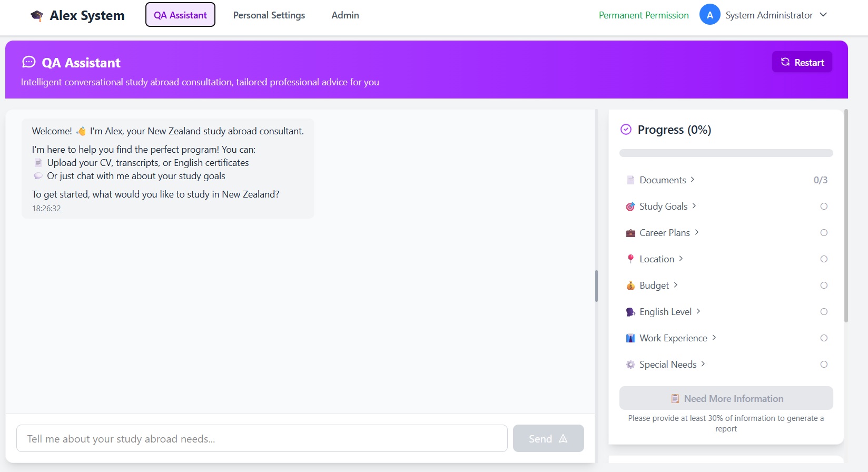The image size is (868, 472).
Task: Click the Permanent Permission label
Action: [x=644, y=15]
